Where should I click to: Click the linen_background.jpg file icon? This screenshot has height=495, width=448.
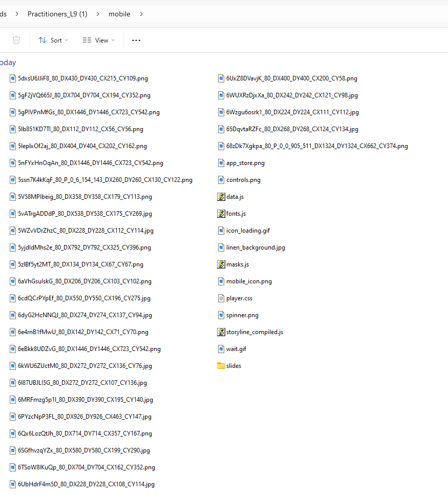221,247
